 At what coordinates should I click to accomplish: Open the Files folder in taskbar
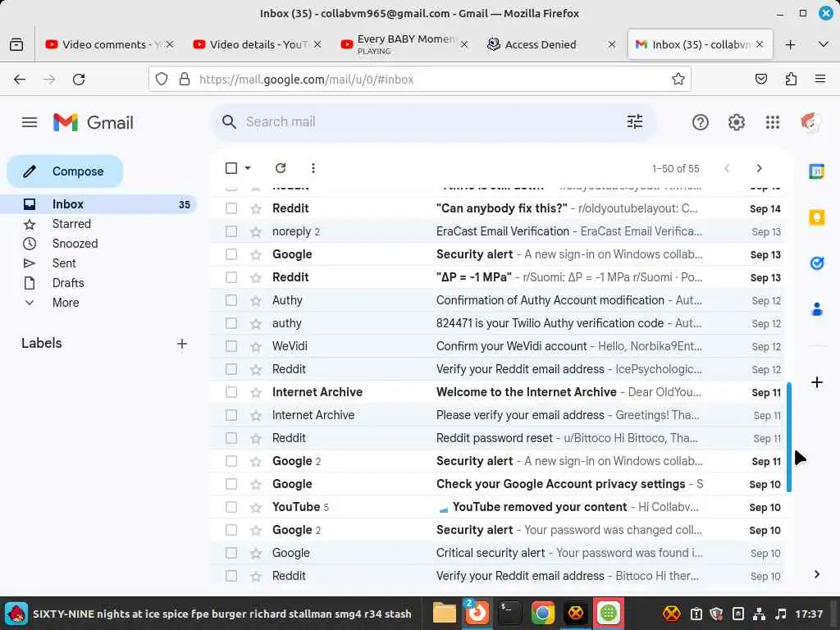(x=444, y=613)
